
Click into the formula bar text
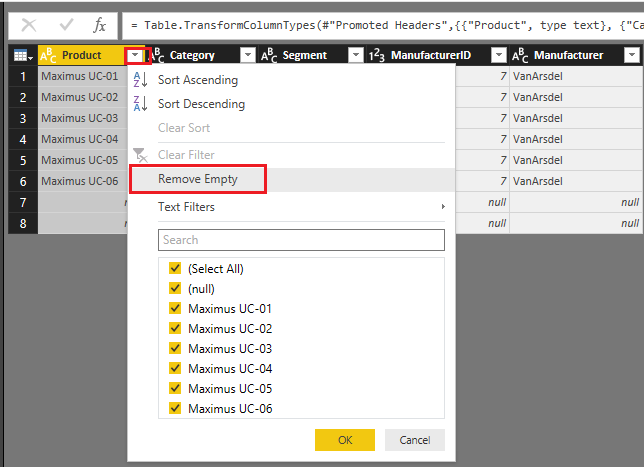(x=382, y=25)
